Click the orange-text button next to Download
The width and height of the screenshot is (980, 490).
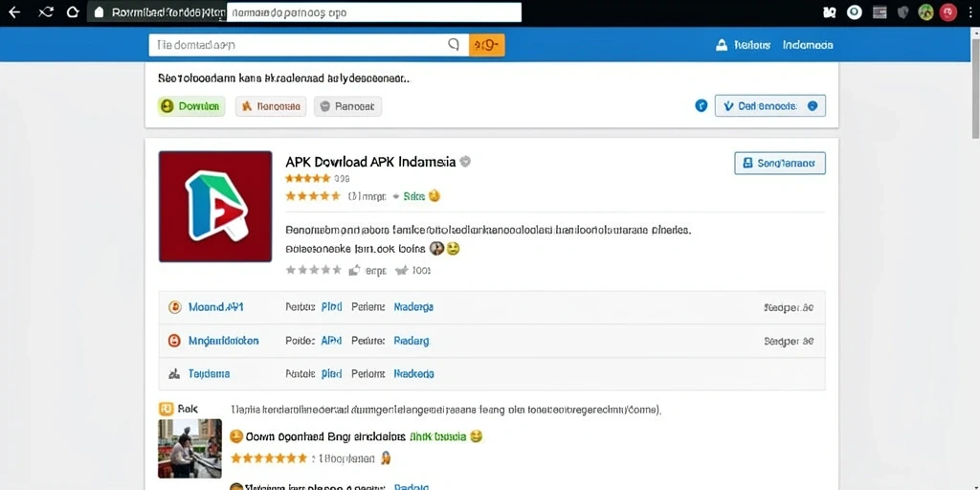pos(271,106)
